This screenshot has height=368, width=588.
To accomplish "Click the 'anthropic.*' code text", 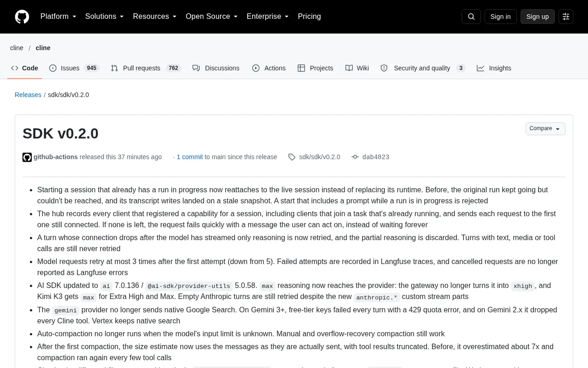I will 377,297.
